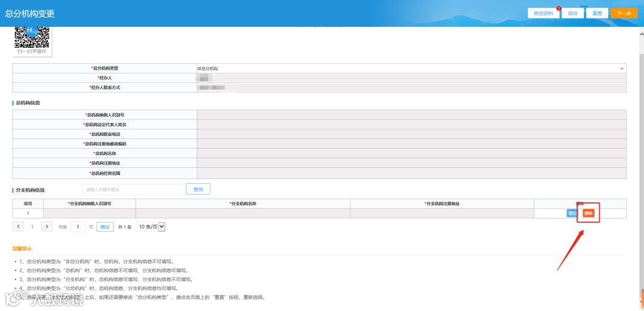Click the 分支机构纳税人识别号 column header
The width and height of the screenshot is (644, 311).
coord(89,204)
